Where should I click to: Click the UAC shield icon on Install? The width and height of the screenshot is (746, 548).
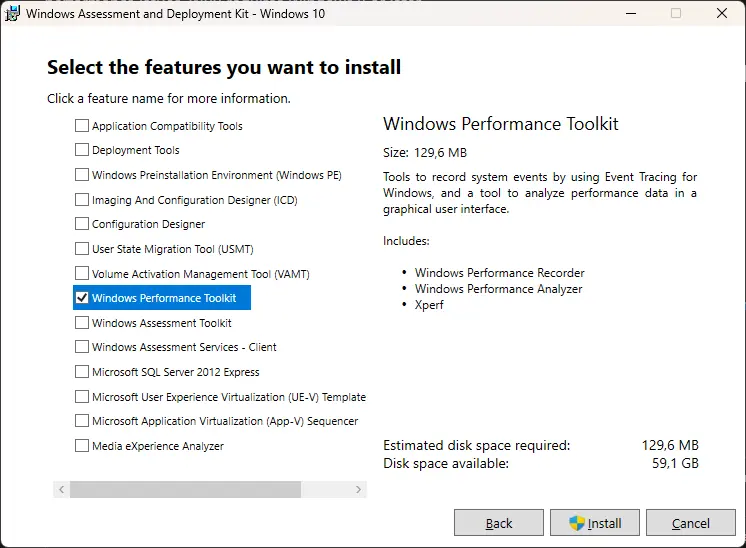point(577,523)
